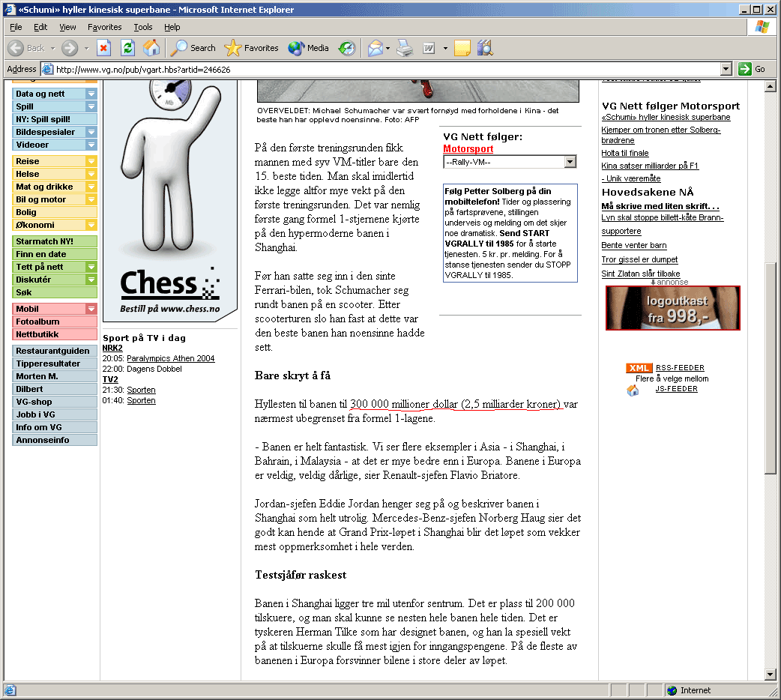The width and height of the screenshot is (781, 700).
Task: Open the RSS-FEEDER link
Action: coord(680,368)
